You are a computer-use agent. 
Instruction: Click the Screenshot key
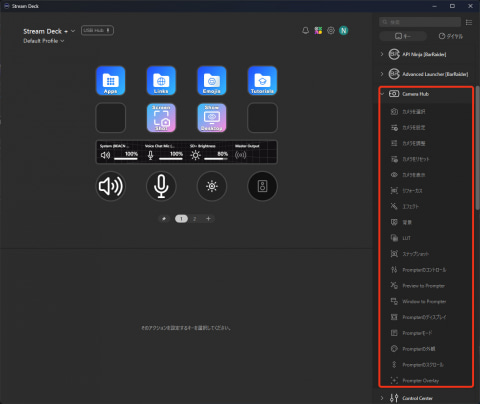161,118
